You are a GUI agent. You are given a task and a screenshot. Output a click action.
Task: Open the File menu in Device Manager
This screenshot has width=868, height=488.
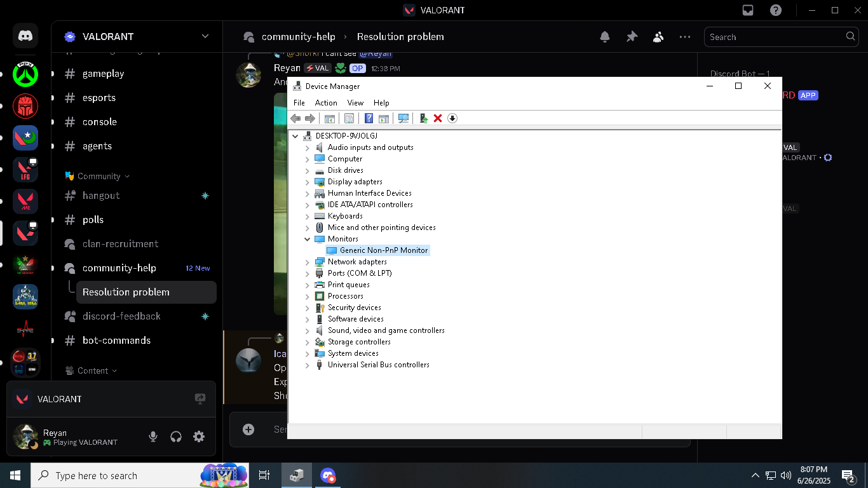pyautogui.click(x=299, y=103)
